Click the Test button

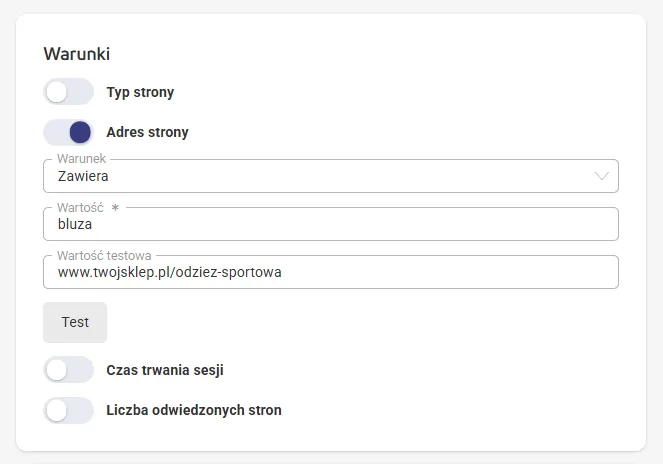75,322
